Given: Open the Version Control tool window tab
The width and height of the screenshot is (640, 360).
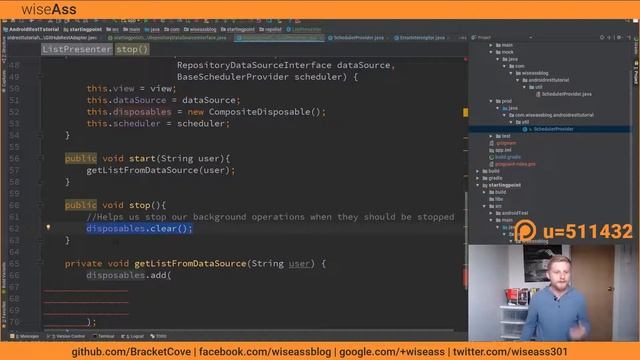Looking at the screenshot, I should (x=66, y=336).
